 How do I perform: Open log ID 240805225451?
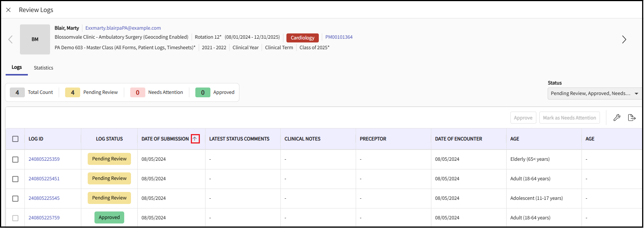tap(44, 179)
